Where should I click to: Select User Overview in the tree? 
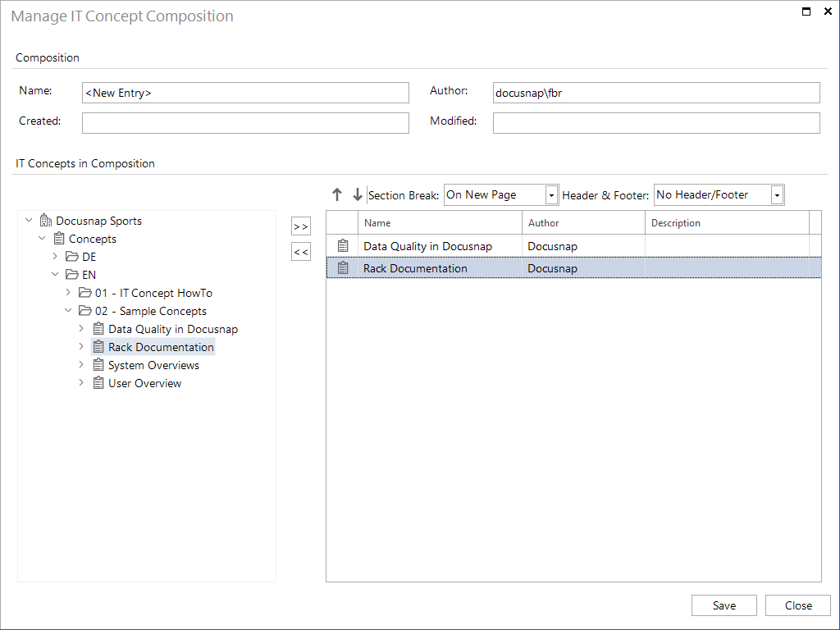click(144, 383)
